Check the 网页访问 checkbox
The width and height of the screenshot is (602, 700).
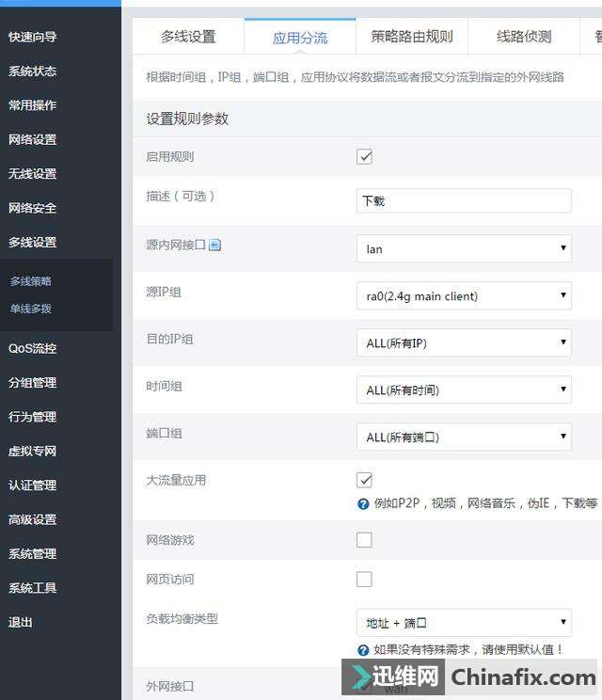pos(365,580)
